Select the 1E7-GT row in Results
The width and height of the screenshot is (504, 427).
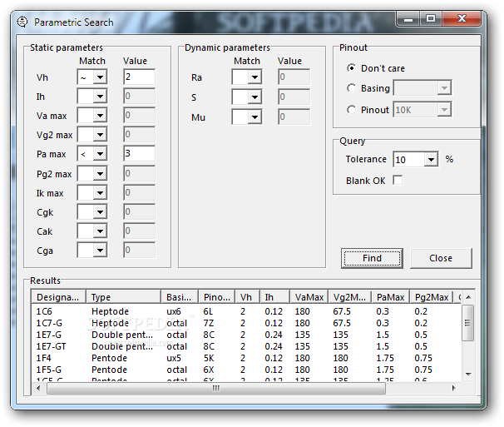pos(50,346)
